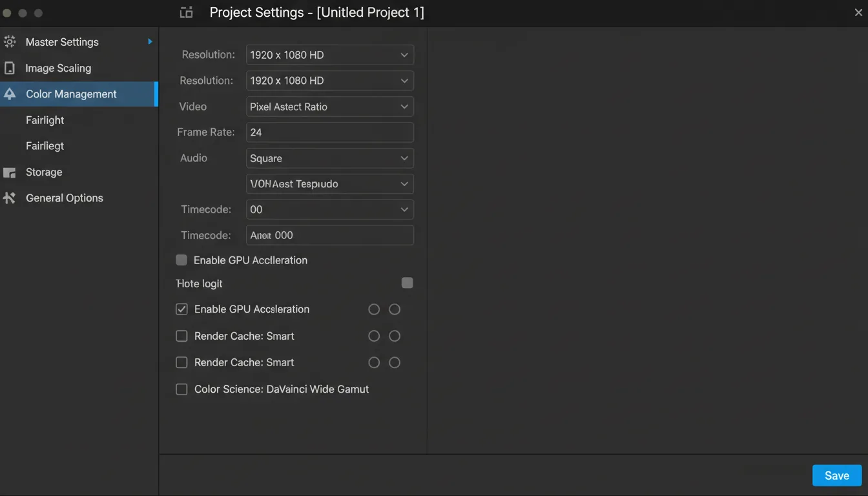Open the Square audio dropdown
Screen dimensions: 868x496
pos(329,158)
